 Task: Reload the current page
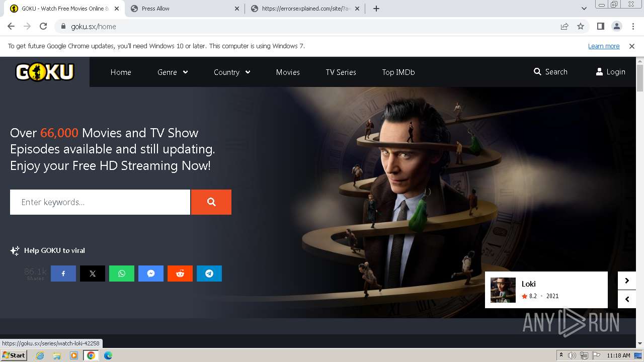click(43, 26)
